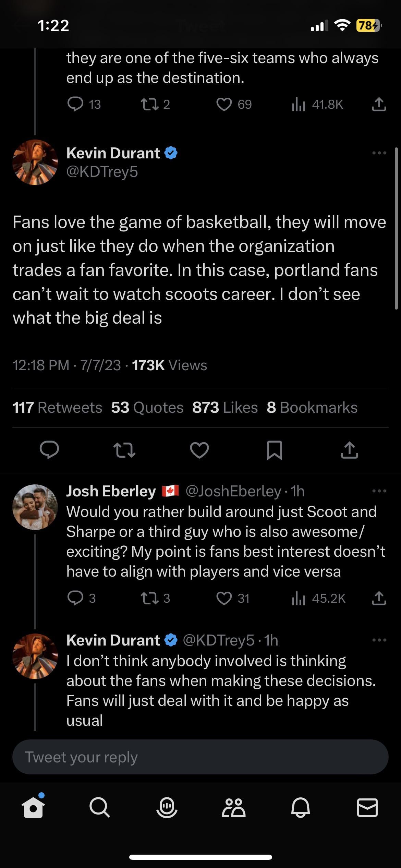This screenshot has height=868, width=401.
Task: Bookmark Kevin Durant's main tweet
Action: (275, 450)
